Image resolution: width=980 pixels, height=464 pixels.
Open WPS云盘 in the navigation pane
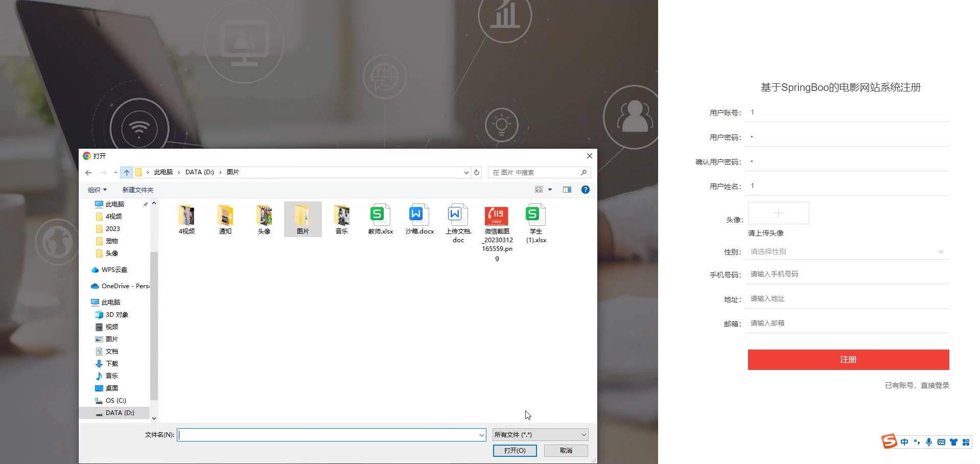[114, 270]
